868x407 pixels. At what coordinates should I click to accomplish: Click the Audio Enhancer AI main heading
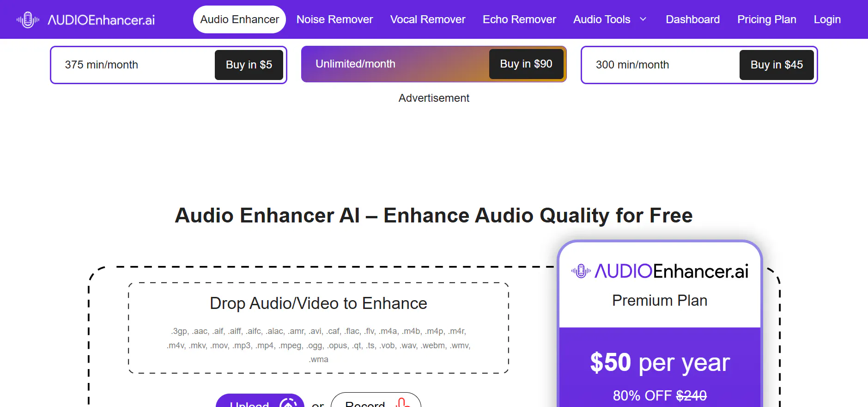click(434, 216)
